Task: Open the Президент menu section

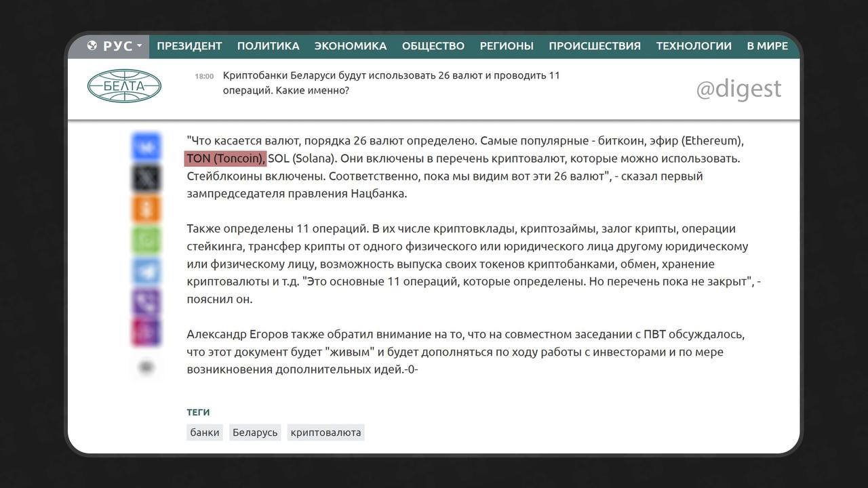Action: [x=189, y=46]
